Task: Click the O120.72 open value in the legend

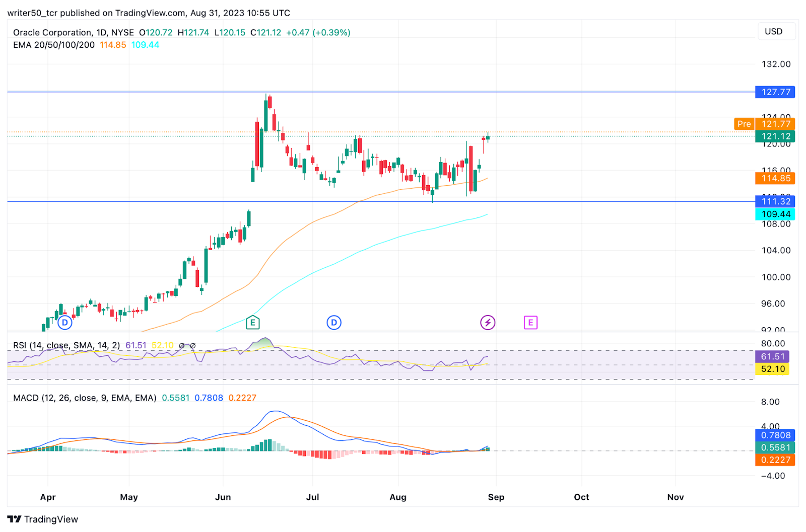Action: (156, 32)
